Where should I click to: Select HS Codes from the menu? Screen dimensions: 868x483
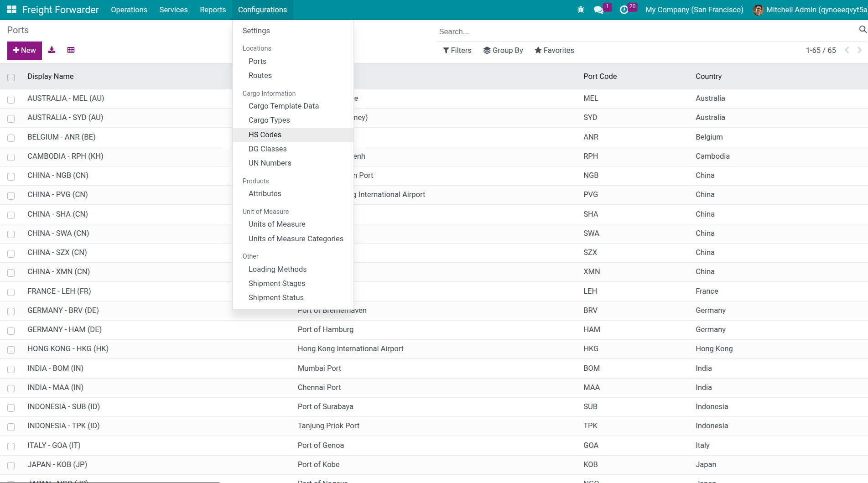click(x=265, y=135)
